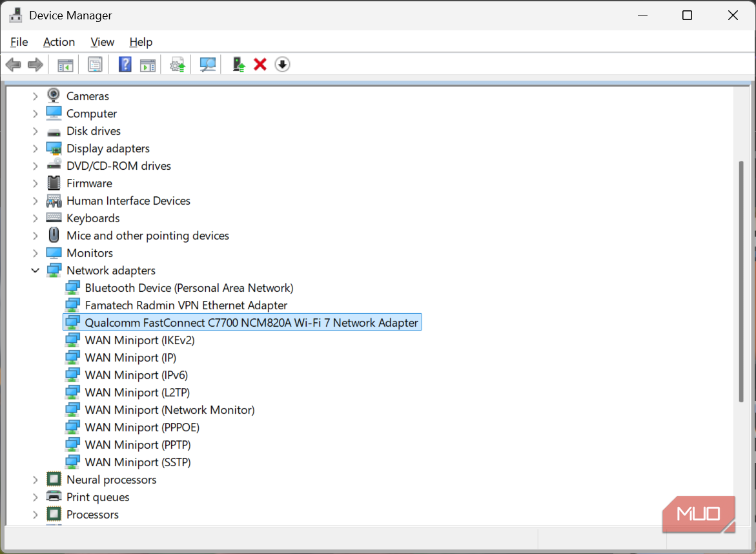This screenshot has width=756, height=554.
Task: Click the red X Uninstall device icon
Action: coord(260,65)
